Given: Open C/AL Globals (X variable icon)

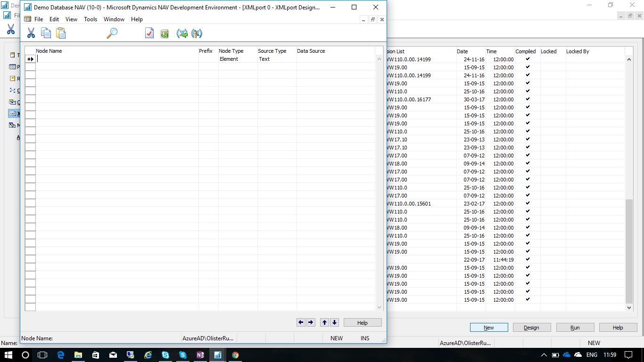Looking at the screenshot, I should pos(182,33).
